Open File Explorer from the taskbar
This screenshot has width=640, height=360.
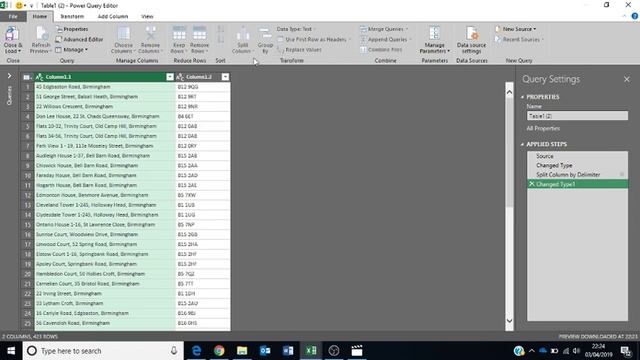click(x=242, y=351)
